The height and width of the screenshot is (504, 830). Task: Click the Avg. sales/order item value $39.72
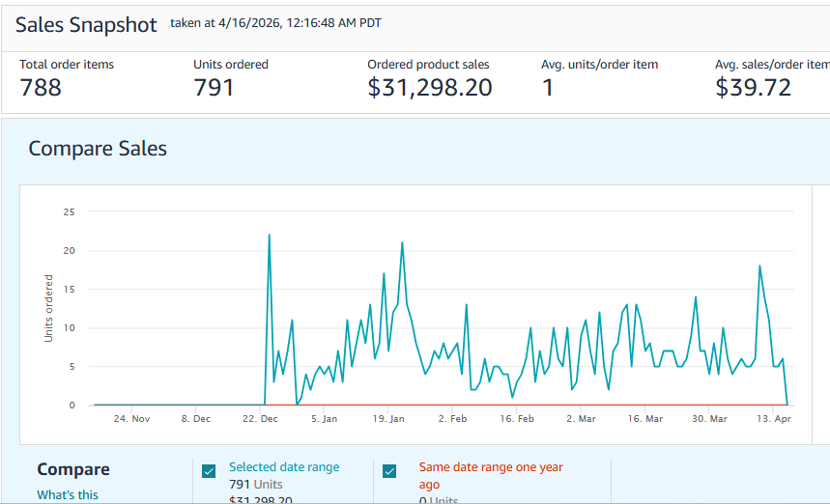tap(753, 88)
